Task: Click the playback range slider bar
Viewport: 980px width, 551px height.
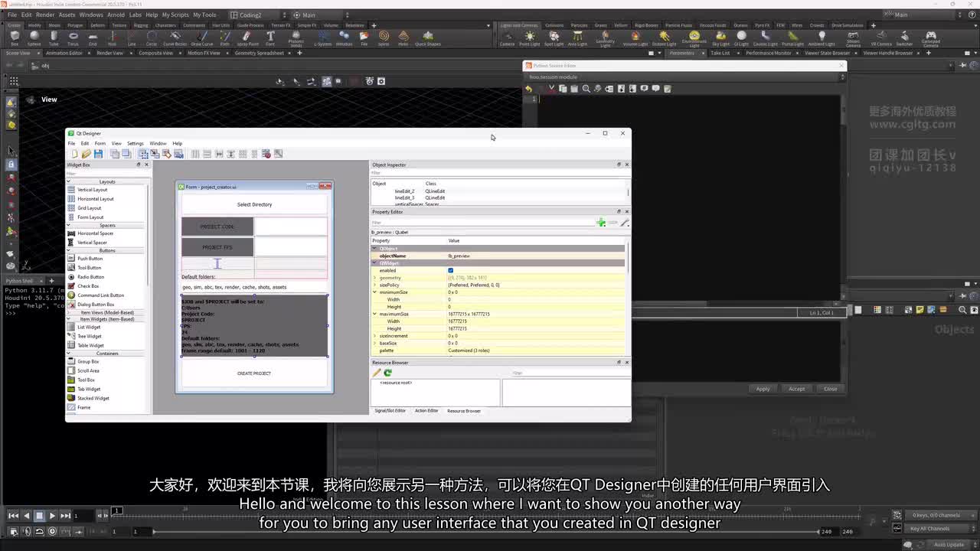Action: [485, 531]
